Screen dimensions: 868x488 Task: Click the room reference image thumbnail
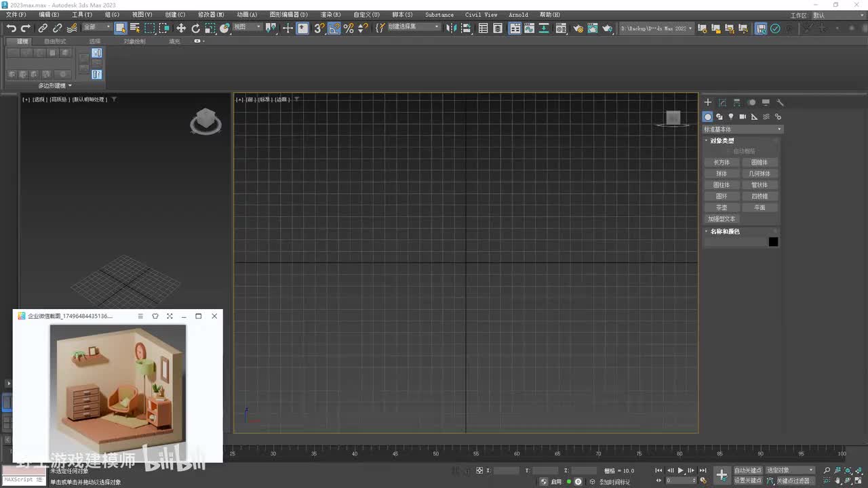pos(117,392)
